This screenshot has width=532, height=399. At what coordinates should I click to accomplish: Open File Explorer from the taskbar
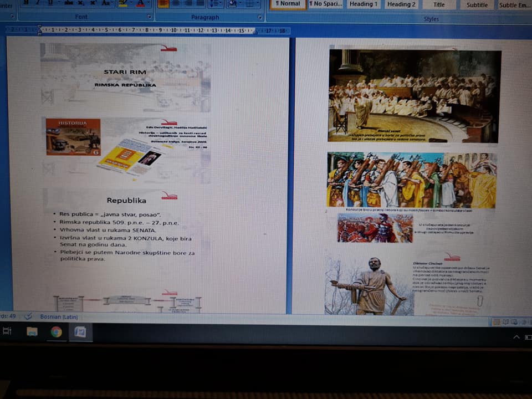tap(32, 331)
